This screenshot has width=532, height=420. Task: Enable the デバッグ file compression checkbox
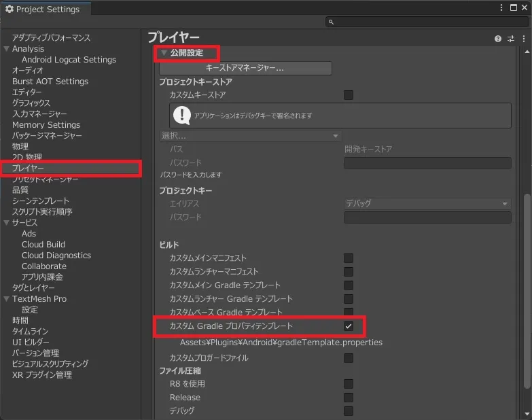click(349, 411)
